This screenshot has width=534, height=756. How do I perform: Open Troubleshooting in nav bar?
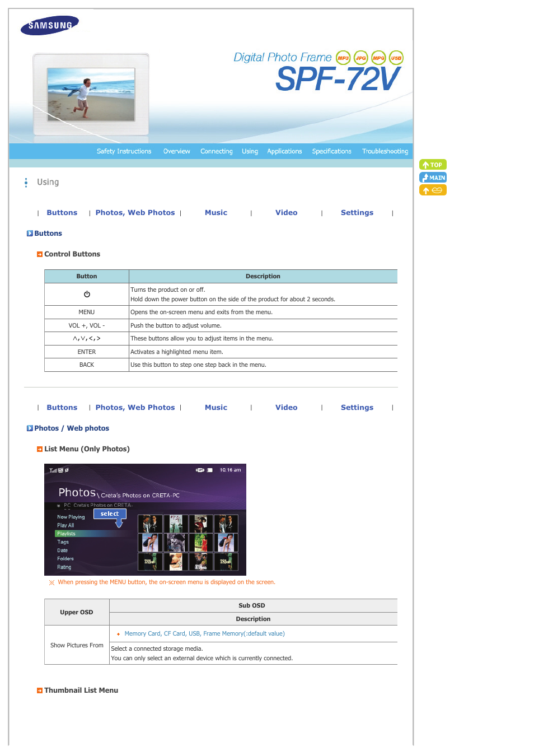385,151
